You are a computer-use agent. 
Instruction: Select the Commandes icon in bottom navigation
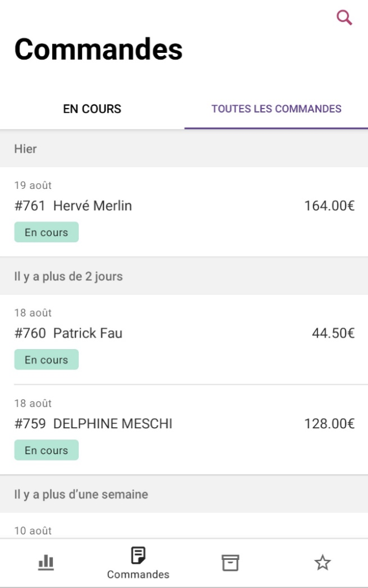tap(138, 556)
